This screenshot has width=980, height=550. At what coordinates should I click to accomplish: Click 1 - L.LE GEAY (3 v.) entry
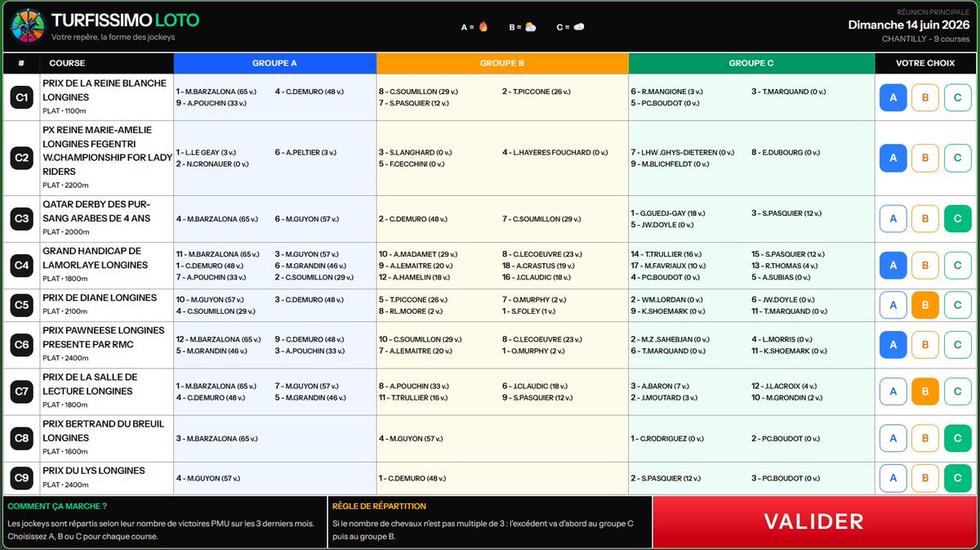[x=206, y=153]
